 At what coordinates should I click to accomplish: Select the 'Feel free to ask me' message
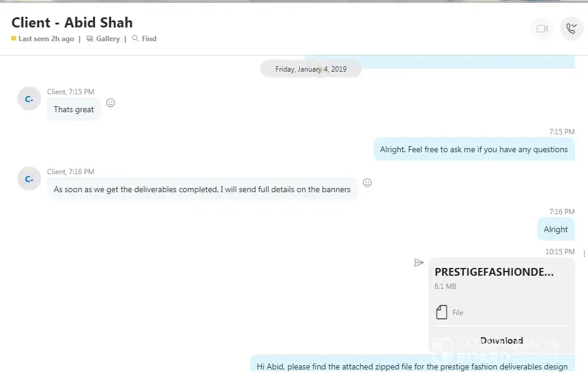pyautogui.click(x=473, y=150)
